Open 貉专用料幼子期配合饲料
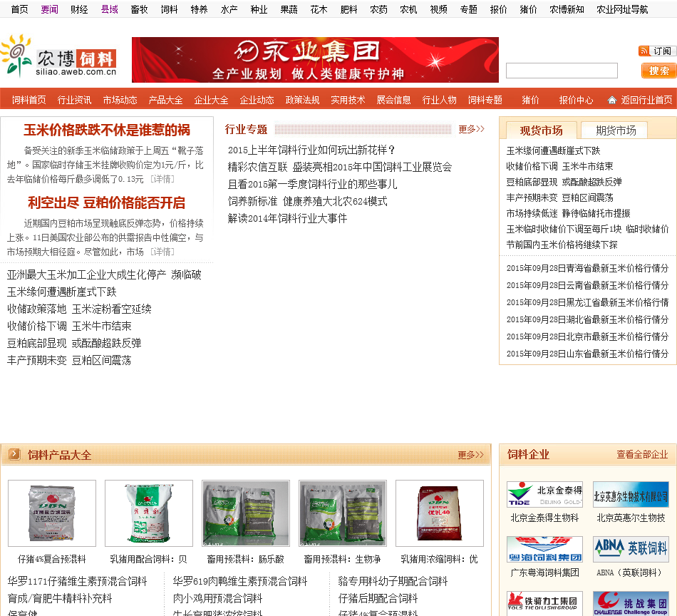Screen dimensions: 677x616 [393, 581]
